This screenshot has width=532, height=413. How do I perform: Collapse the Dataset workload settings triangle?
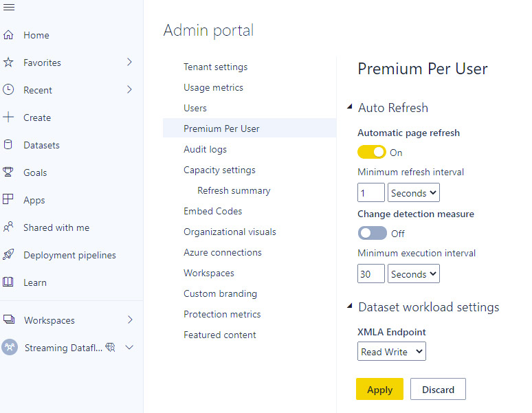tap(350, 306)
